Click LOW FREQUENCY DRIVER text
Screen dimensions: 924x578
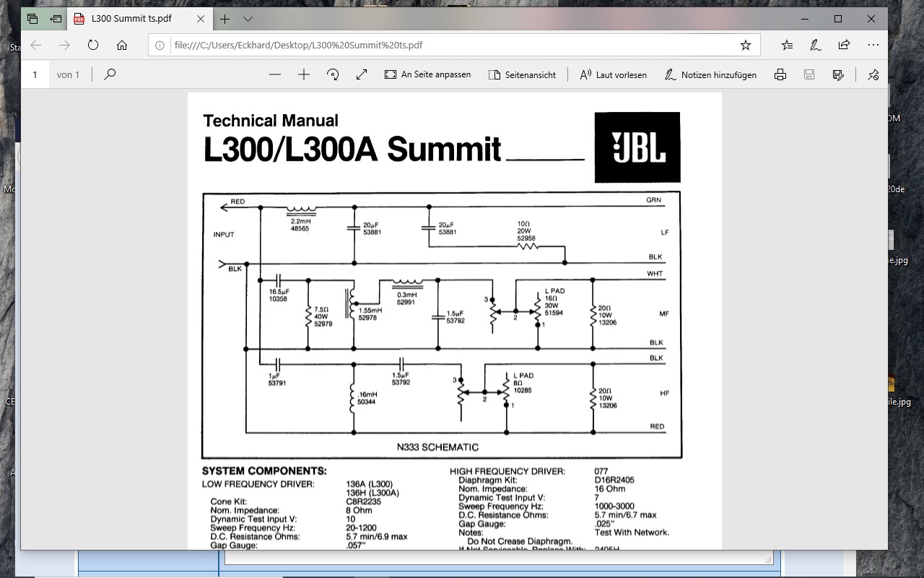point(258,484)
